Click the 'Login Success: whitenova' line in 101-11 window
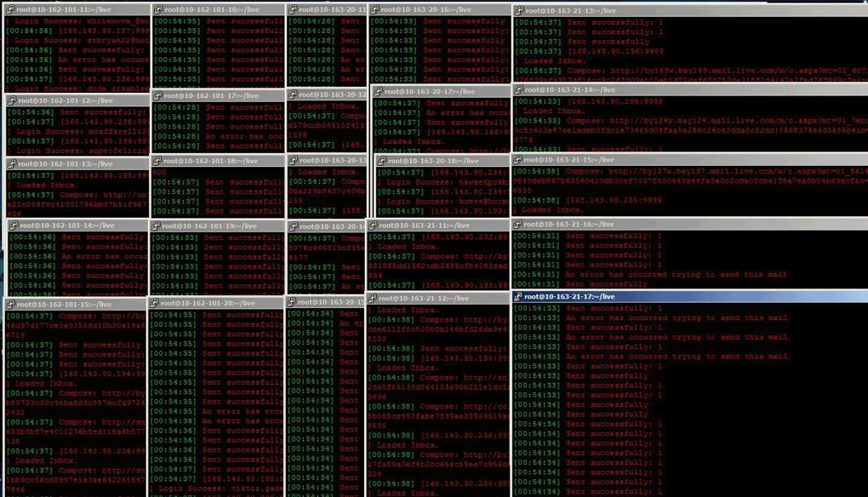 (77, 21)
